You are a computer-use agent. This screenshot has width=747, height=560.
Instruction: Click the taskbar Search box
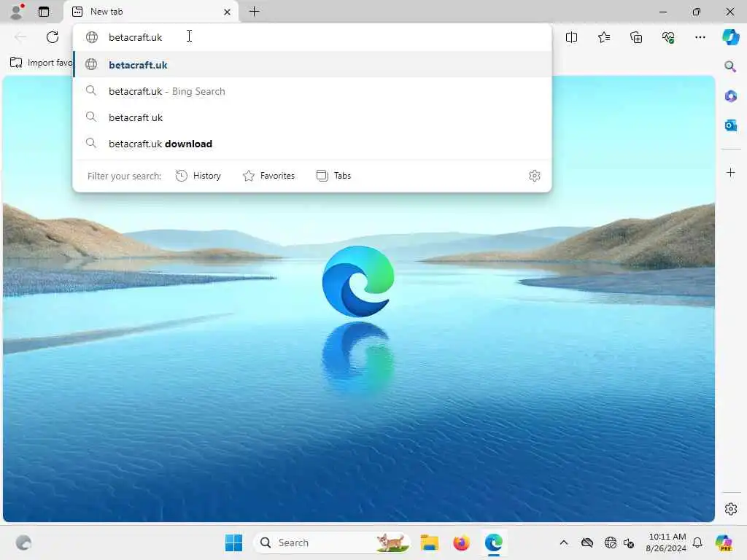pos(332,542)
